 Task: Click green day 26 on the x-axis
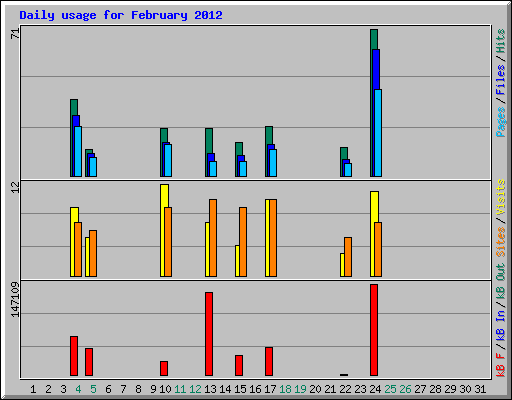(x=405, y=389)
